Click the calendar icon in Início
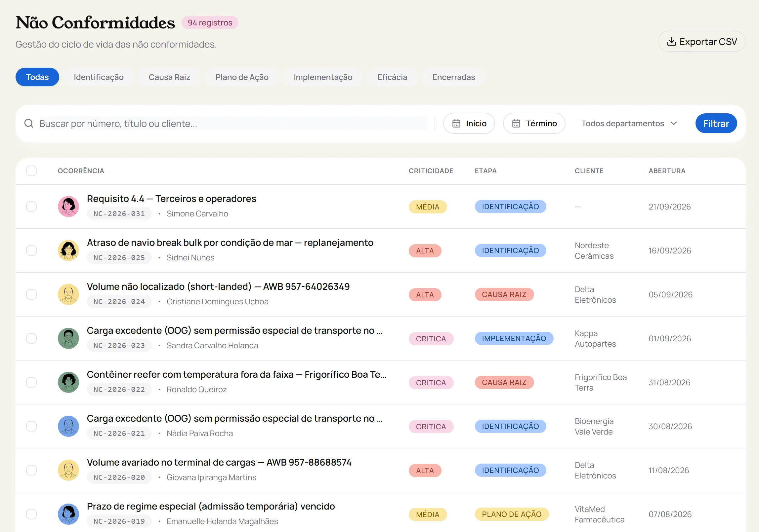The height and width of the screenshot is (532, 759). pos(456,124)
